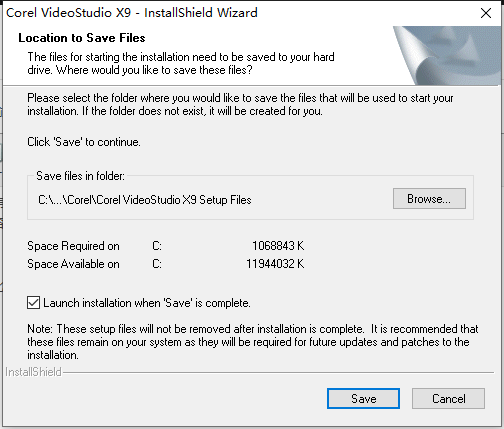Viewport: 504px width, 429px height.
Task: Select the 'Location to Save Files' heading
Action: (x=82, y=38)
